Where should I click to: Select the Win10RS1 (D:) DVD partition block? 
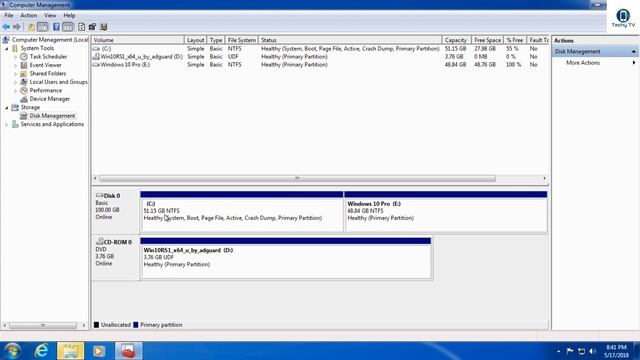pyautogui.click(x=286, y=258)
